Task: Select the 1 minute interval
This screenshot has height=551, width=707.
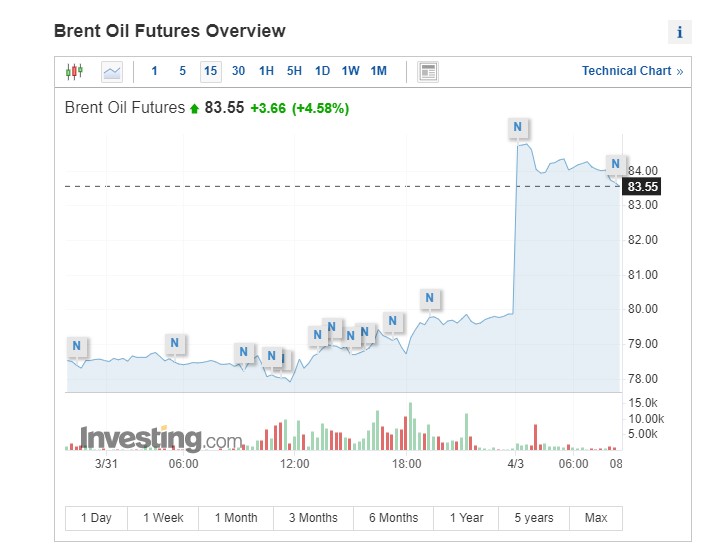Action: pos(154,71)
